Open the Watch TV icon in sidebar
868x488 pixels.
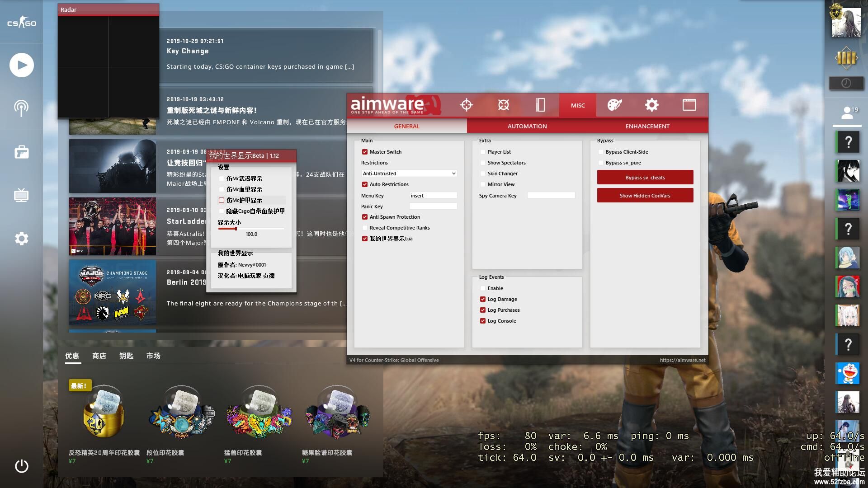point(21,195)
